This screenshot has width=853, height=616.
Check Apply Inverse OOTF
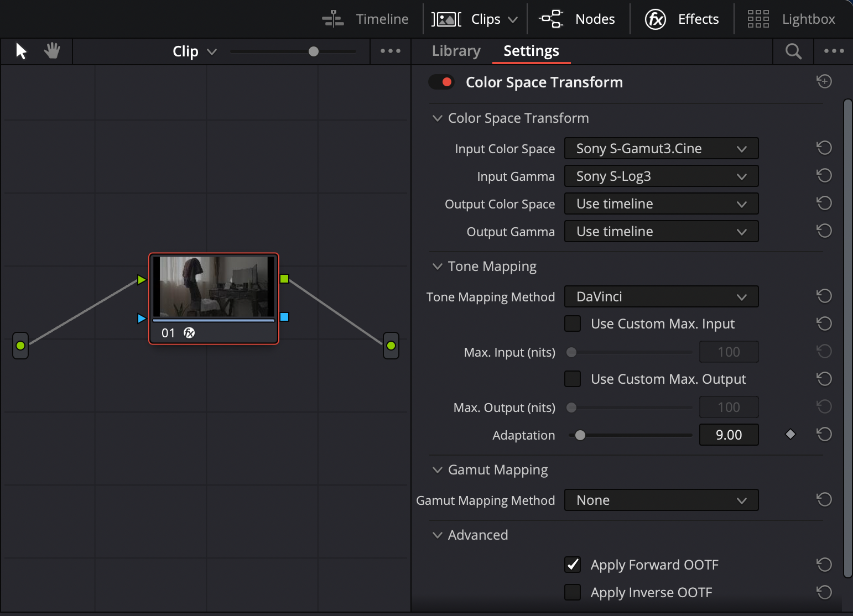[573, 592]
